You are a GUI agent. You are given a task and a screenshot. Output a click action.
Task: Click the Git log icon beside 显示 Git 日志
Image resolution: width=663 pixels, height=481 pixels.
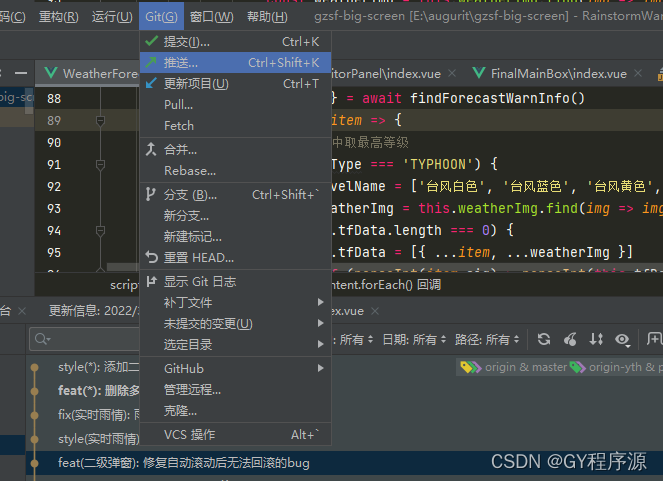[151, 281]
